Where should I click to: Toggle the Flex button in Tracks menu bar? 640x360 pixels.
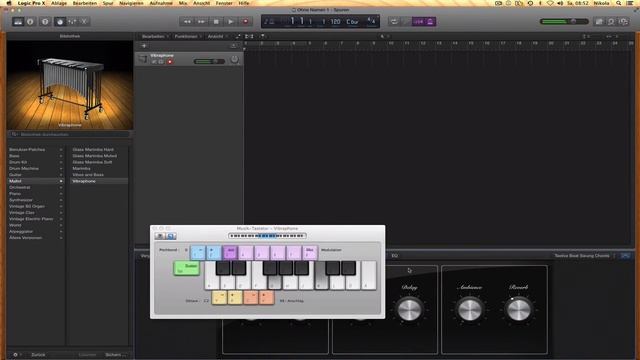pos(249,36)
